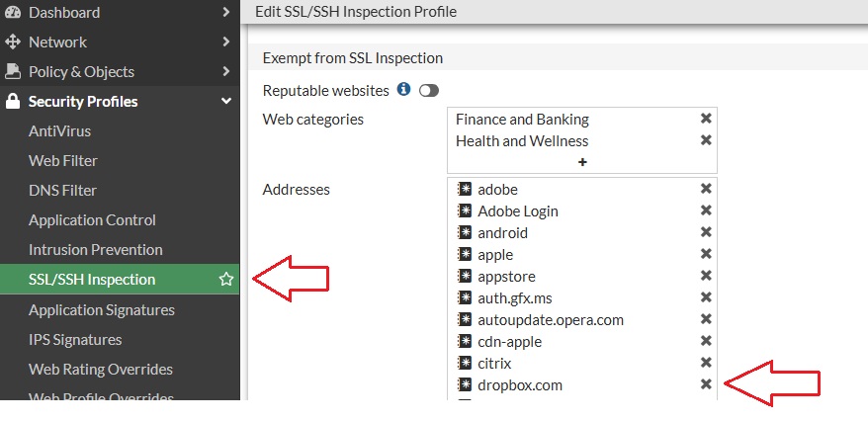Viewport: 868px width, 421px height.
Task: Open the Web Filter page
Action: [x=63, y=161]
